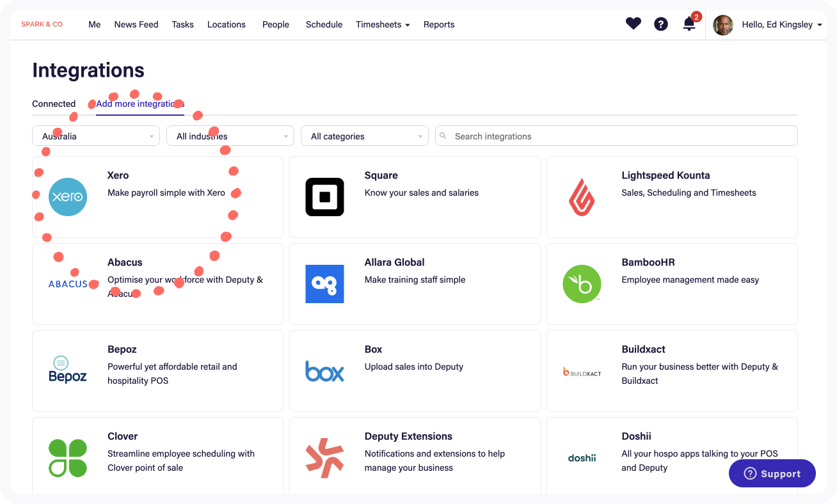Click the Xero logo icon
The image size is (837, 504).
point(68,197)
